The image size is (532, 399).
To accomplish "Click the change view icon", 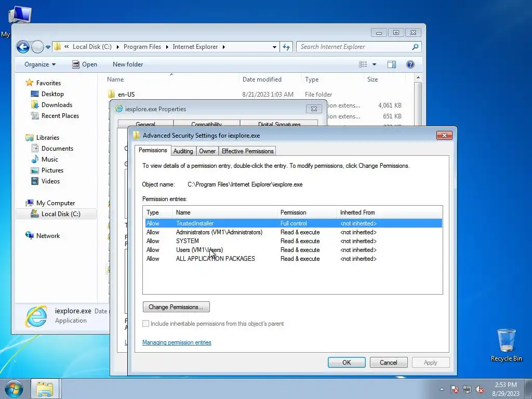I will (363, 64).
